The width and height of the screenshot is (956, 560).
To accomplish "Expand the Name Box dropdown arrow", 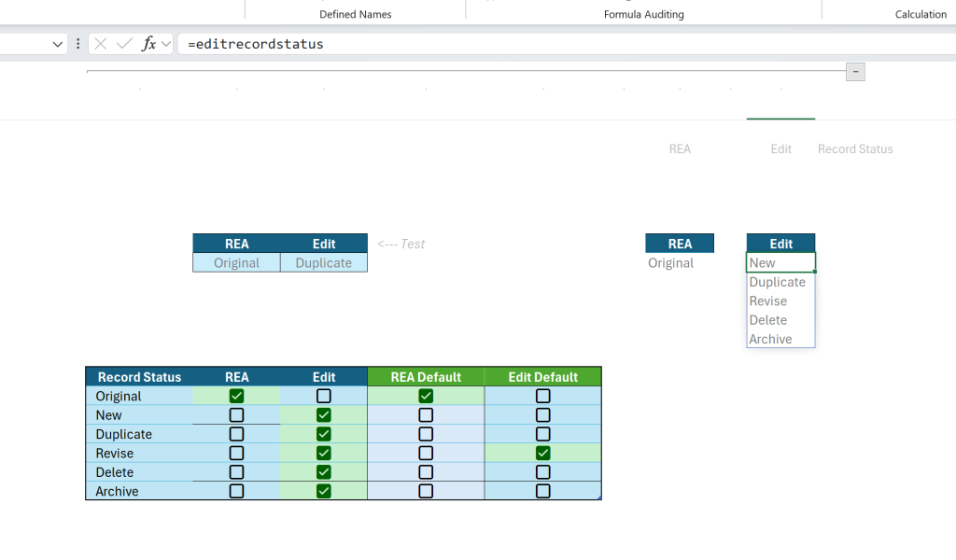I will [x=57, y=44].
